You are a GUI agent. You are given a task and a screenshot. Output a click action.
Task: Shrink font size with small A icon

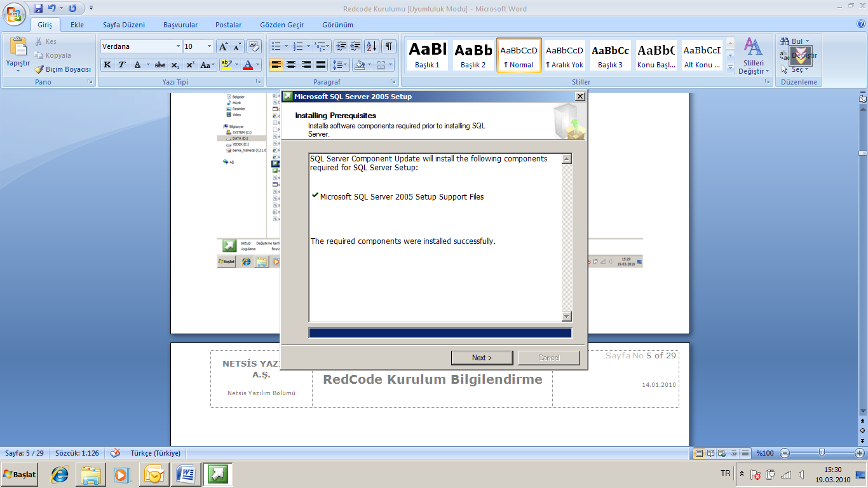(x=237, y=46)
